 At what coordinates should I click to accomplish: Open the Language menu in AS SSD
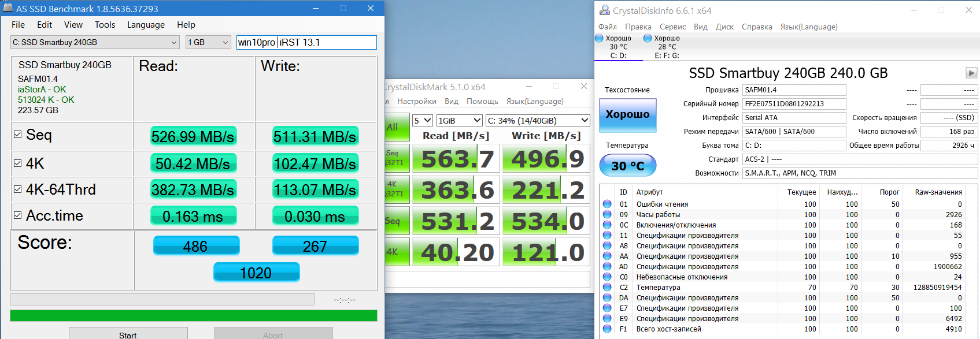point(146,25)
